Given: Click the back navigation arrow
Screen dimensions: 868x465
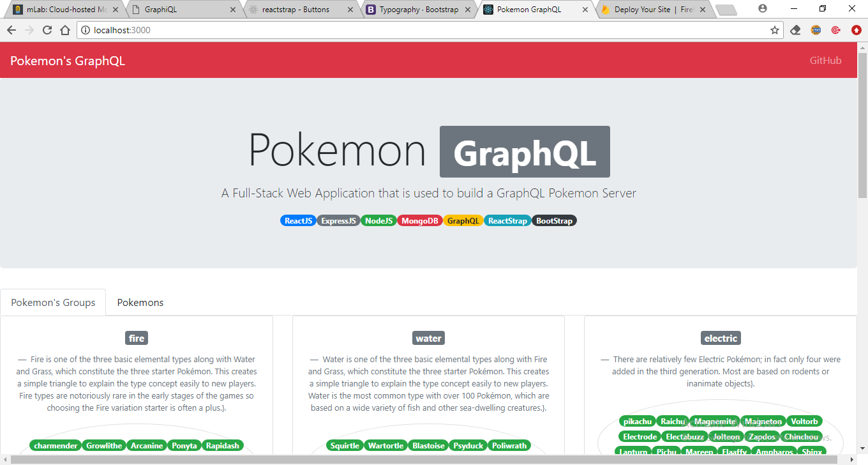Looking at the screenshot, I should pos(11,29).
